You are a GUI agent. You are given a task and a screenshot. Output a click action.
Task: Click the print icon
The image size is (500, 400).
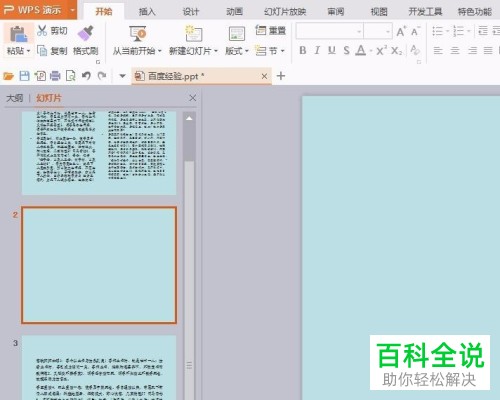(55, 76)
